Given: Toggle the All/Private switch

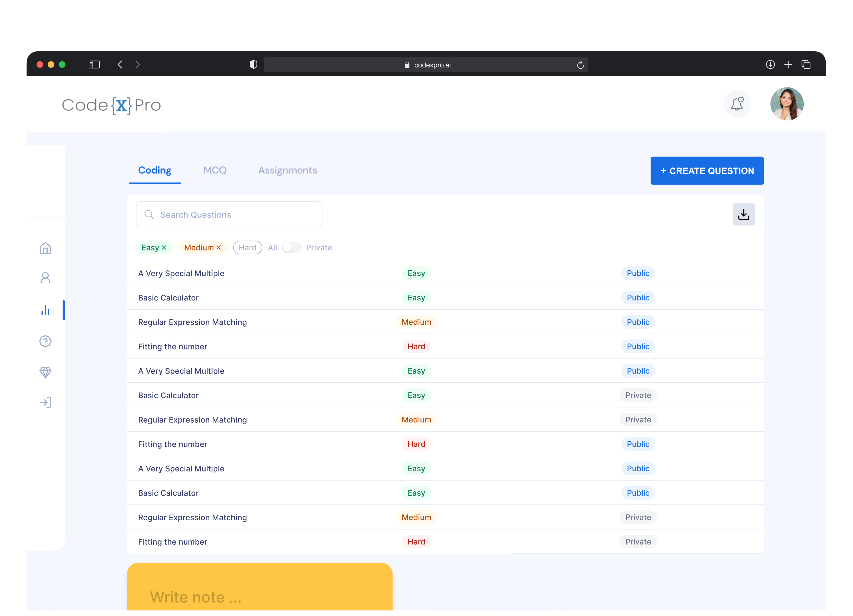Looking at the screenshot, I should [291, 248].
